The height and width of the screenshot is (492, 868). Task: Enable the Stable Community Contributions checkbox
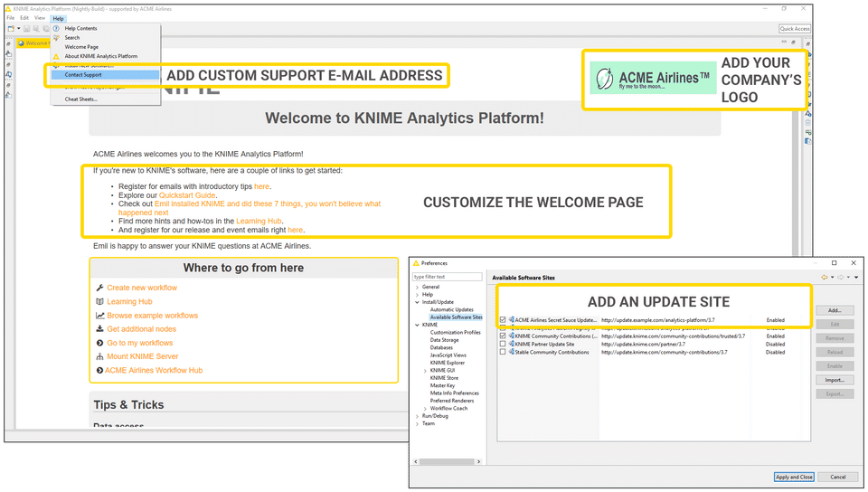tap(503, 352)
